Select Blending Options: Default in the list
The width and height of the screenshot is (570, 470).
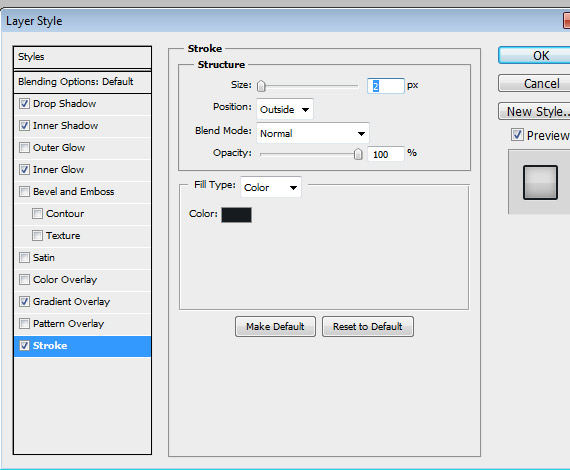tap(82, 82)
